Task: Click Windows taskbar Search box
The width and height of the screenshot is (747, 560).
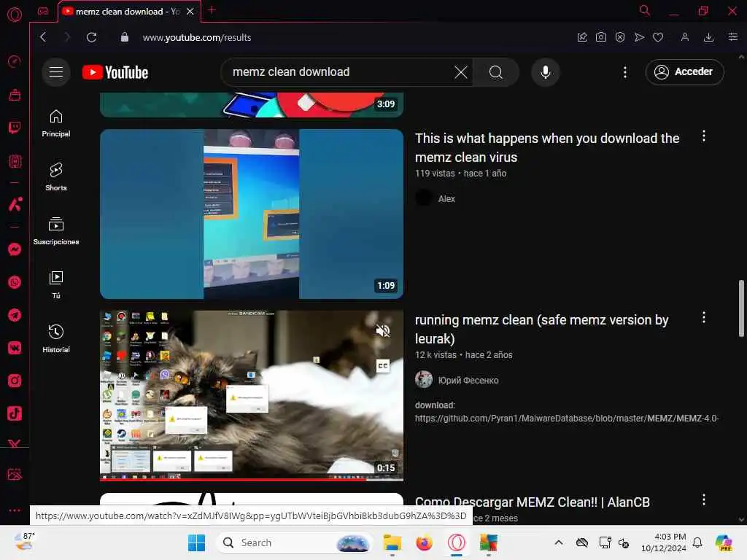Action: point(295,542)
